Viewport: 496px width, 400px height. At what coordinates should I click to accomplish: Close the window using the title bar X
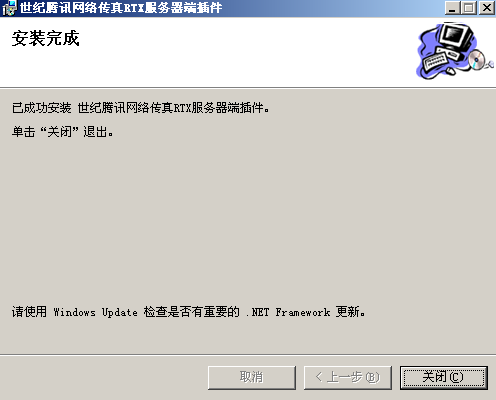(487, 7)
